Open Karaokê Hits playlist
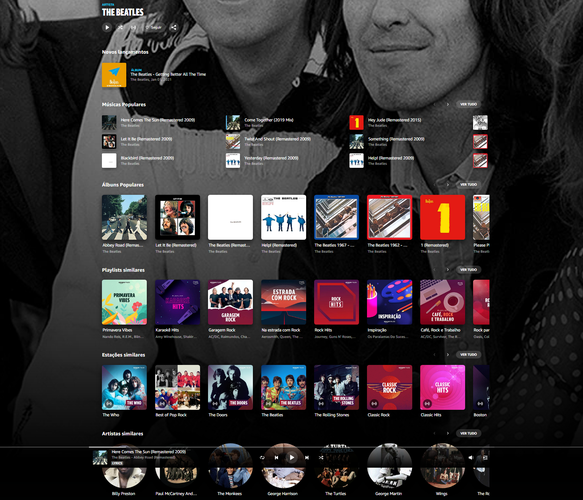583x500 pixels. click(177, 302)
